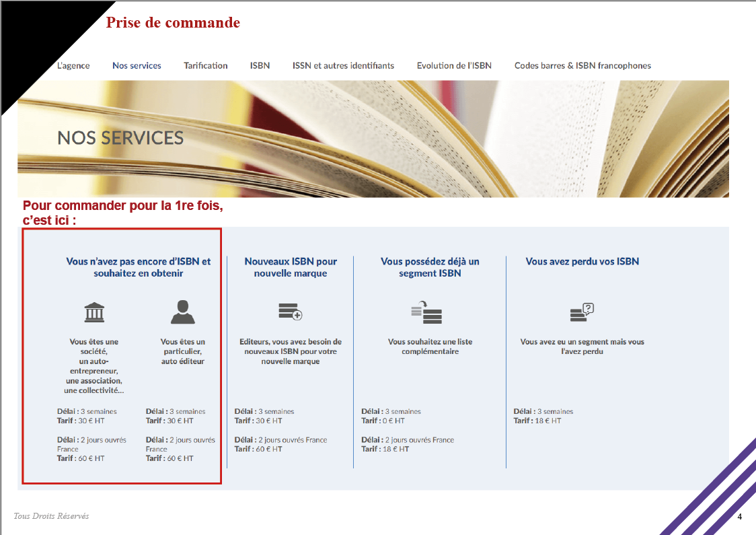Click Vous avez perdu vos ISBN heading
Viewport: 756px width, 535px height.
click(582, 262)
